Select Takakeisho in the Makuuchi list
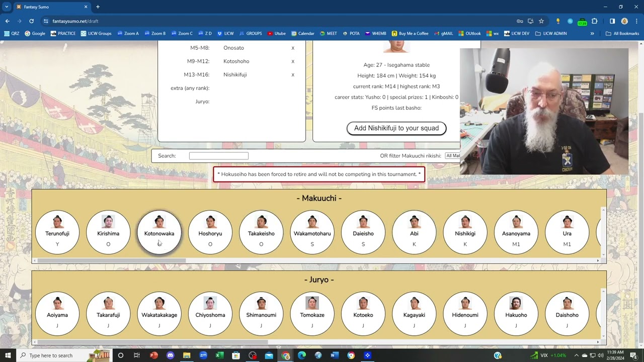Screen dimensions: 644x362 261,232
